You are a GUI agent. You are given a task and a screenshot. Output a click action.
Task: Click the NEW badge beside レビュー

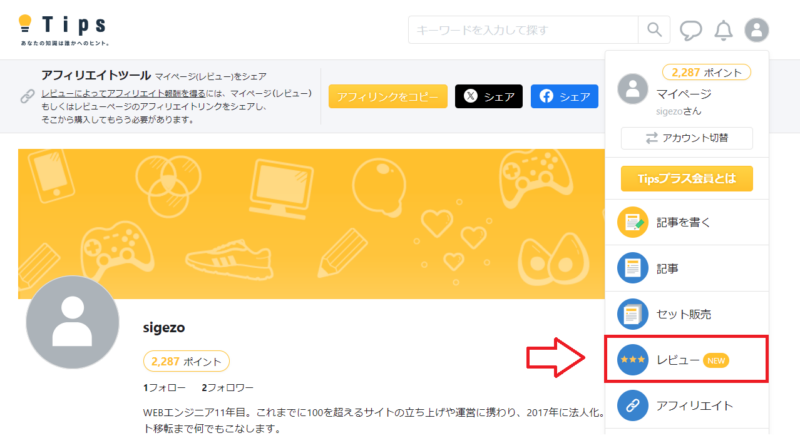click(x=716, y=361)
